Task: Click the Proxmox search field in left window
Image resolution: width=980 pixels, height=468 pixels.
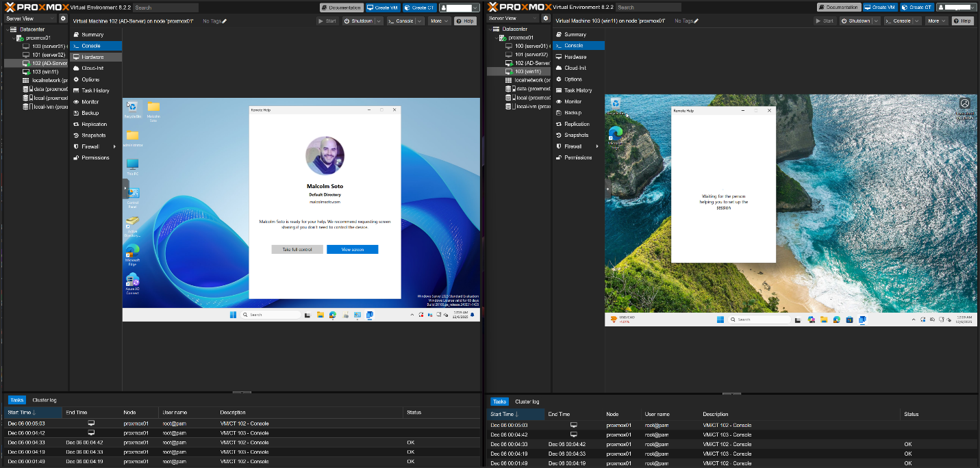Action: 165,8
